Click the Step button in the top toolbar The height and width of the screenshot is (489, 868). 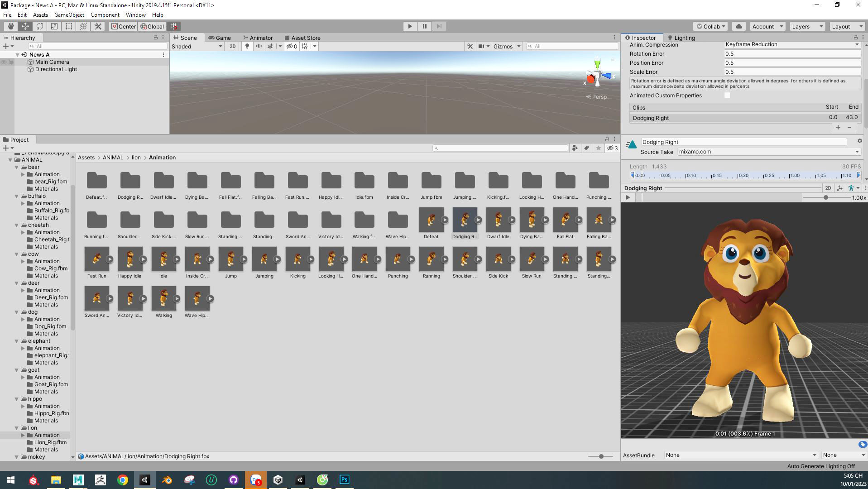(439, 26)
